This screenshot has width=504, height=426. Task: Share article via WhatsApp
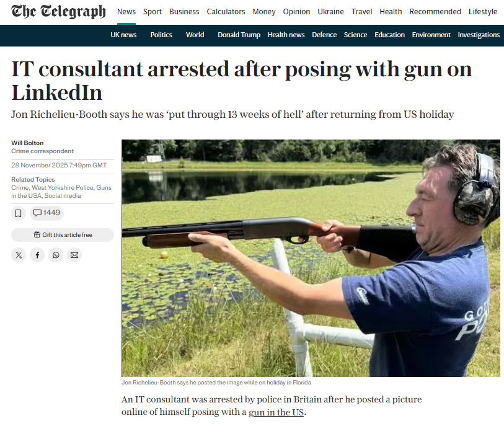[x=56, y=255]
